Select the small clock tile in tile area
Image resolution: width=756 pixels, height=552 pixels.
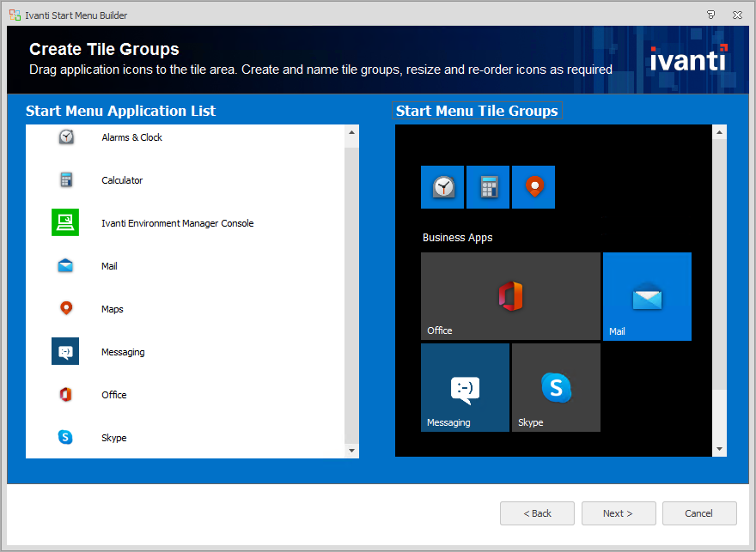(x=442, y=187)
